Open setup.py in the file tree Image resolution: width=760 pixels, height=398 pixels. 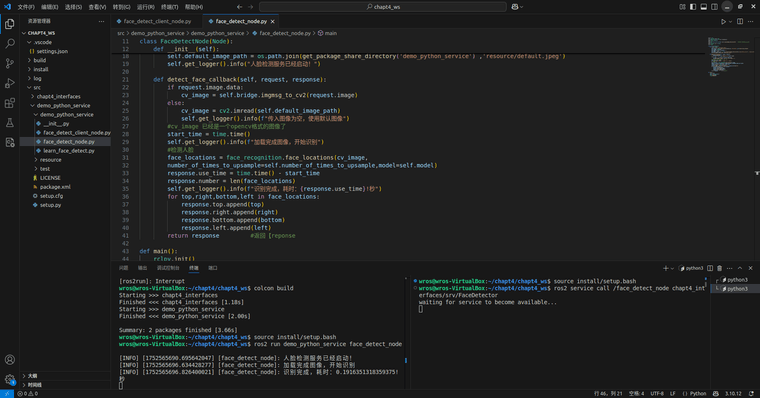pyautogui.click(x=50, y=205)
